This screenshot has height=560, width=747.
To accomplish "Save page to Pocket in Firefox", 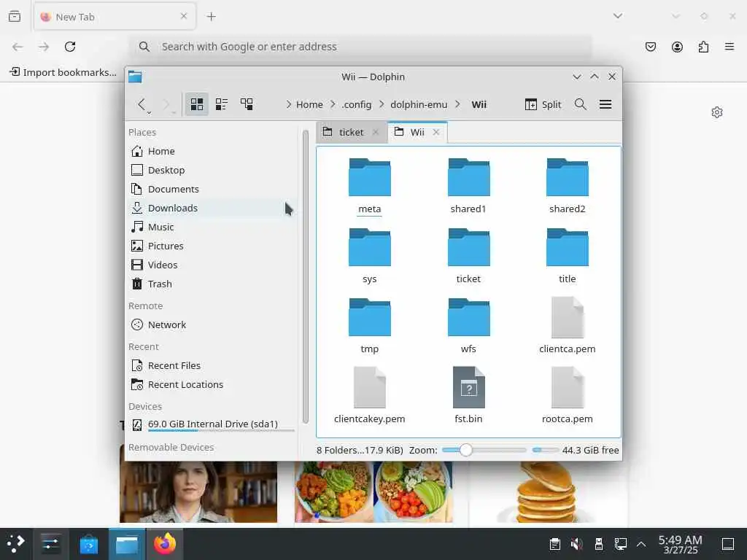I will click(650, 47).
